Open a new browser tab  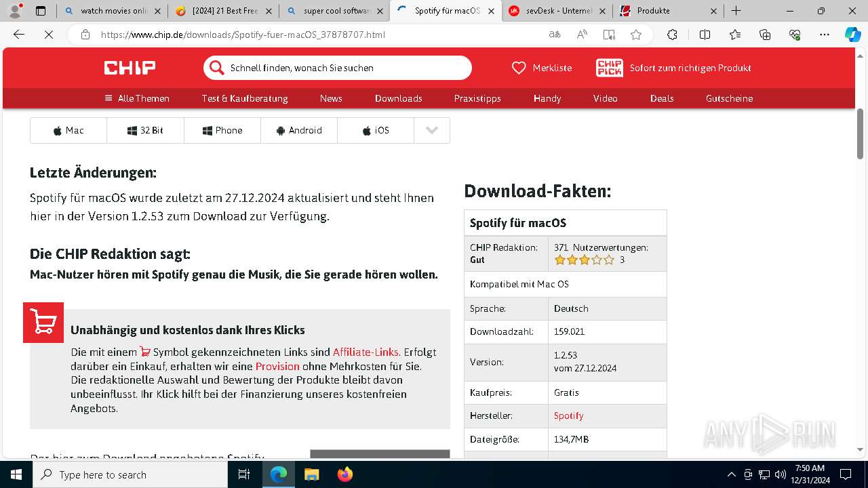736,11
